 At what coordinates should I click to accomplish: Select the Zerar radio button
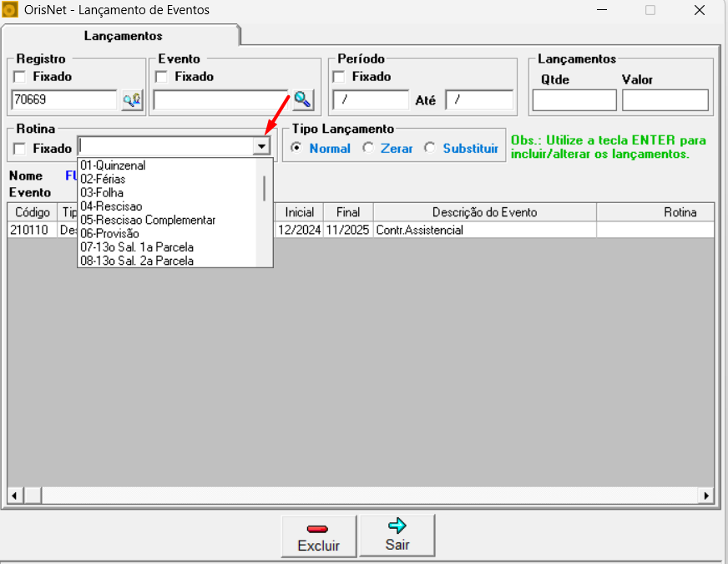pos(368,148)
